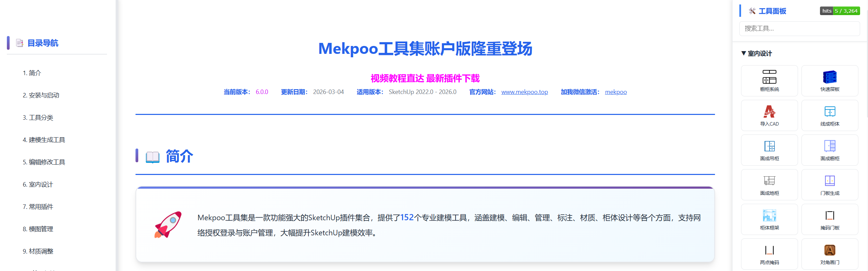Image resolution: width=868 pixels, height=271 pixels.
Task: Go to 6. 室内设计 nav item
Action: (38, 185)
